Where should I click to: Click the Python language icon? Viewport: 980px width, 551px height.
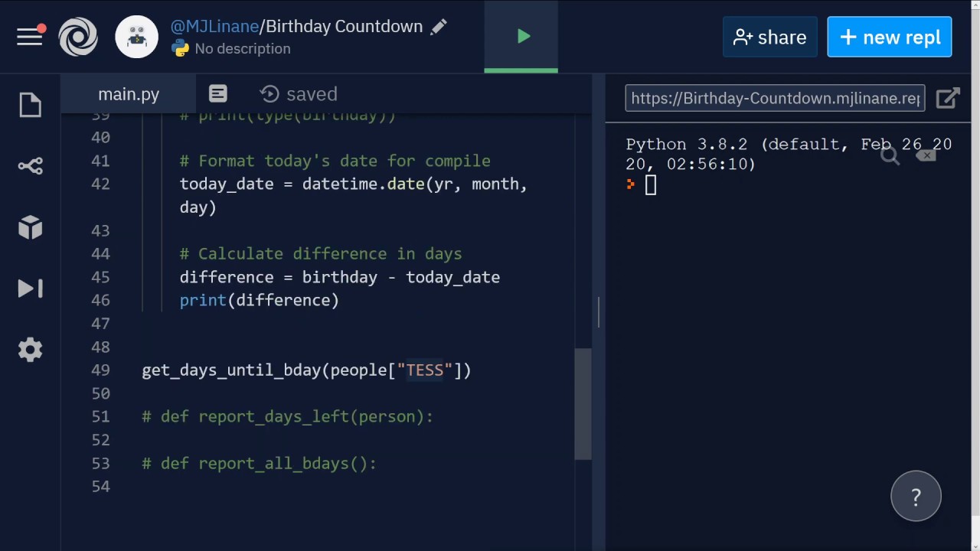(x=180, y=49)
